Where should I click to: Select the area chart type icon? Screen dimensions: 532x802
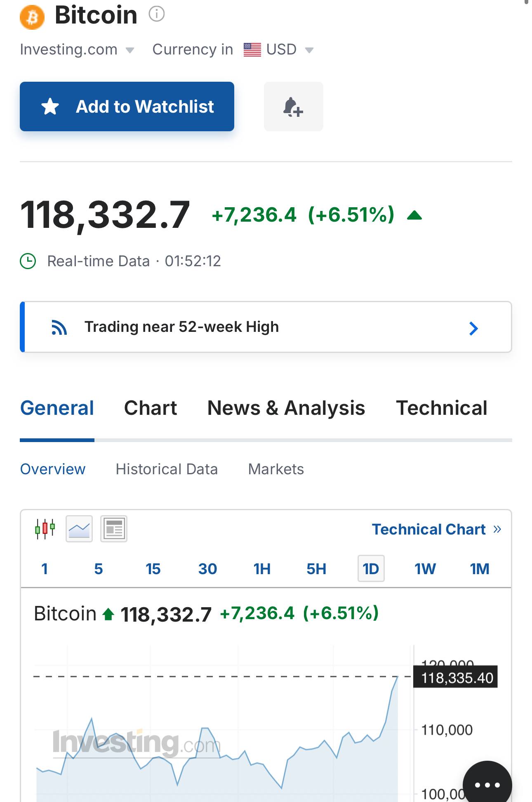tap(79, 529)
